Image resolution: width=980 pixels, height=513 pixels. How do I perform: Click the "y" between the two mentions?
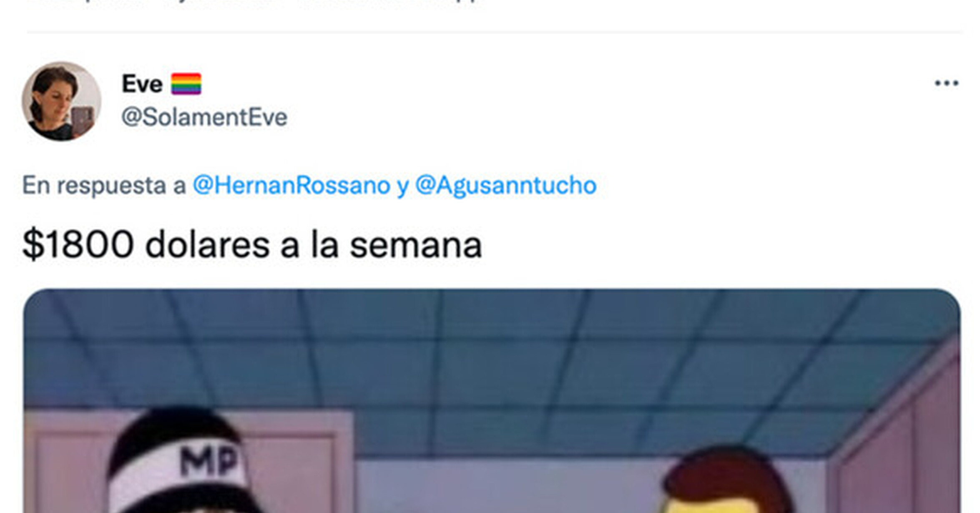tap(403, 186)
